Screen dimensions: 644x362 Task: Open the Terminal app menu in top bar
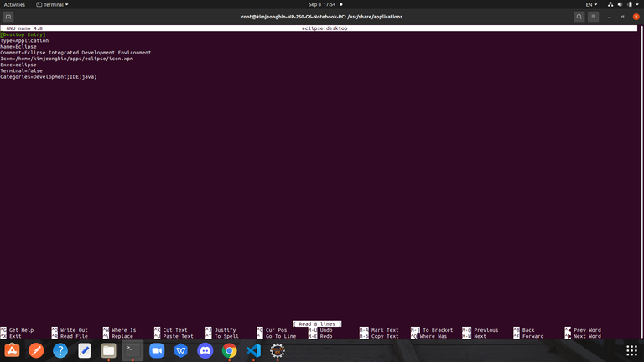point(52,4)
